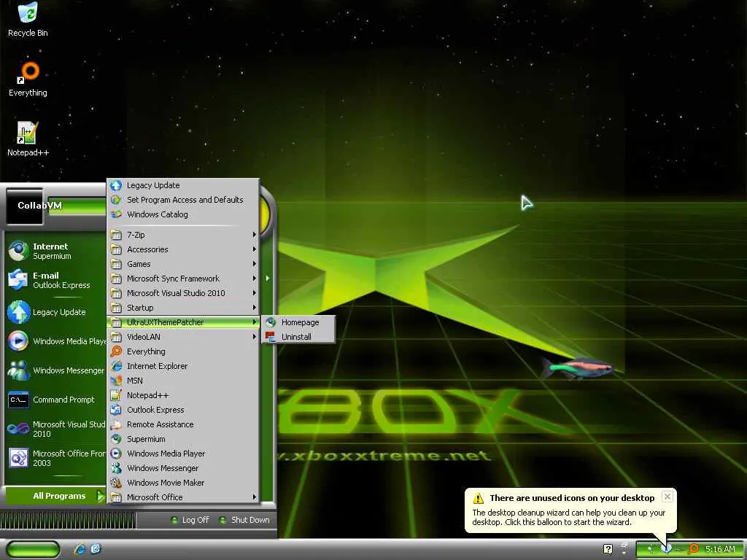Click the CollabVM user picture frame

click(25, 206)
